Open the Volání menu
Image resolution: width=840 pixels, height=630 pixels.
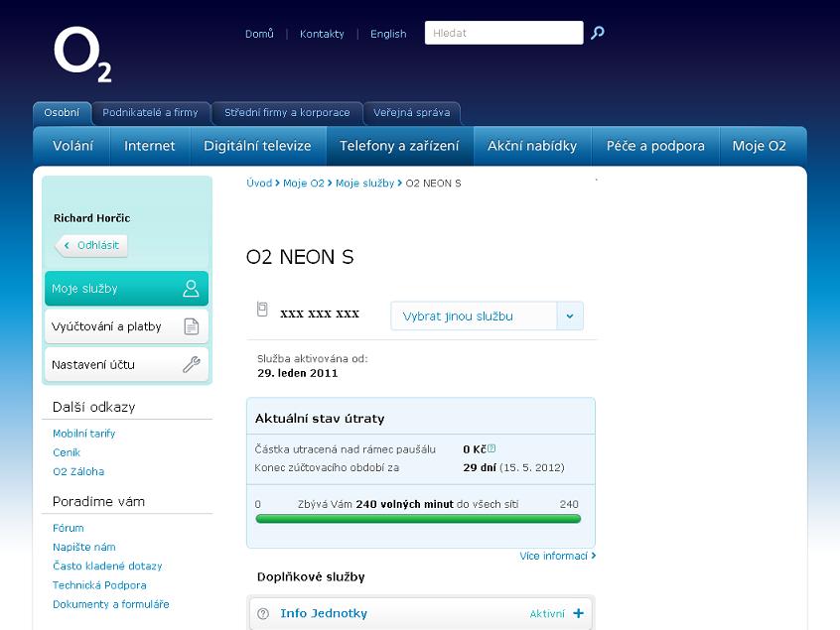[72, 146]
